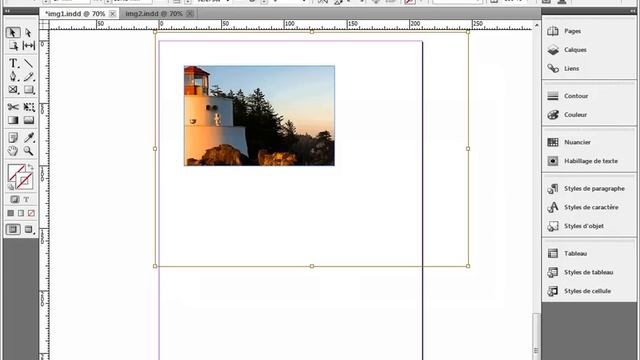This screenshot has width=640, height=360.
Task: Set formatting to affect container
Action: tap(15, 200)
